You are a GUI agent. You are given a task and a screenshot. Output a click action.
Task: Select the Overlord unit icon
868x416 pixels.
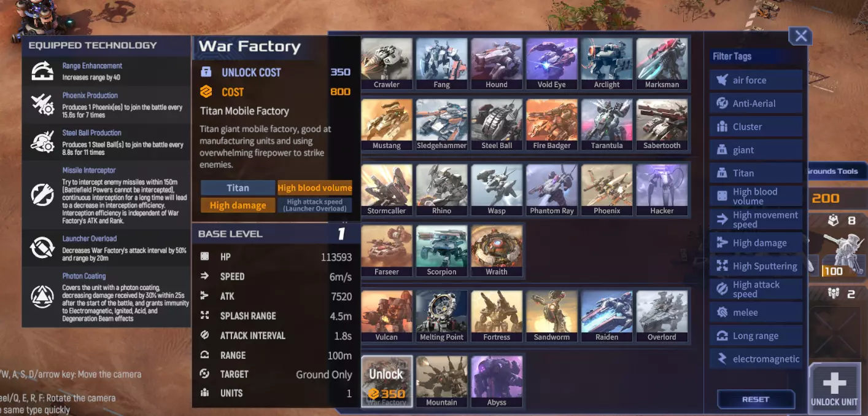(662, 316)
